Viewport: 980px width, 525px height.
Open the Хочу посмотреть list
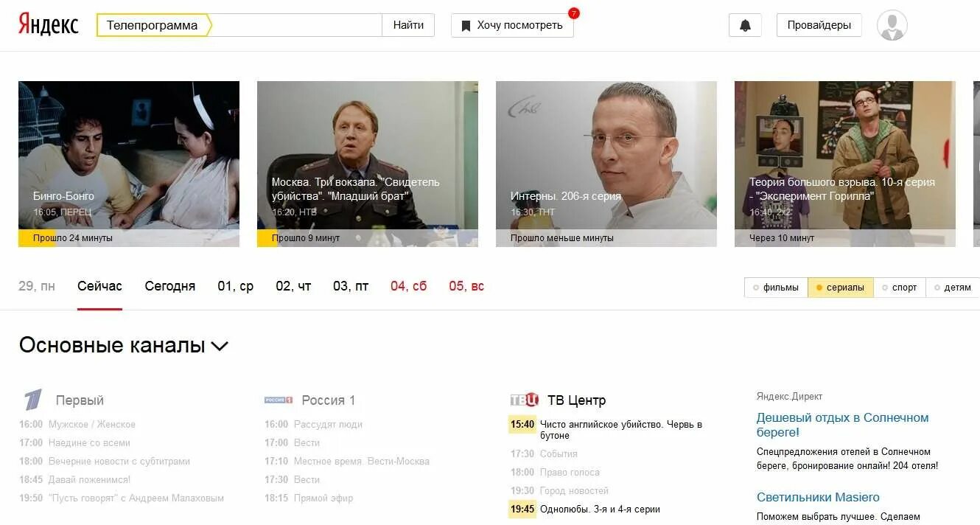[x=512, y=25]
